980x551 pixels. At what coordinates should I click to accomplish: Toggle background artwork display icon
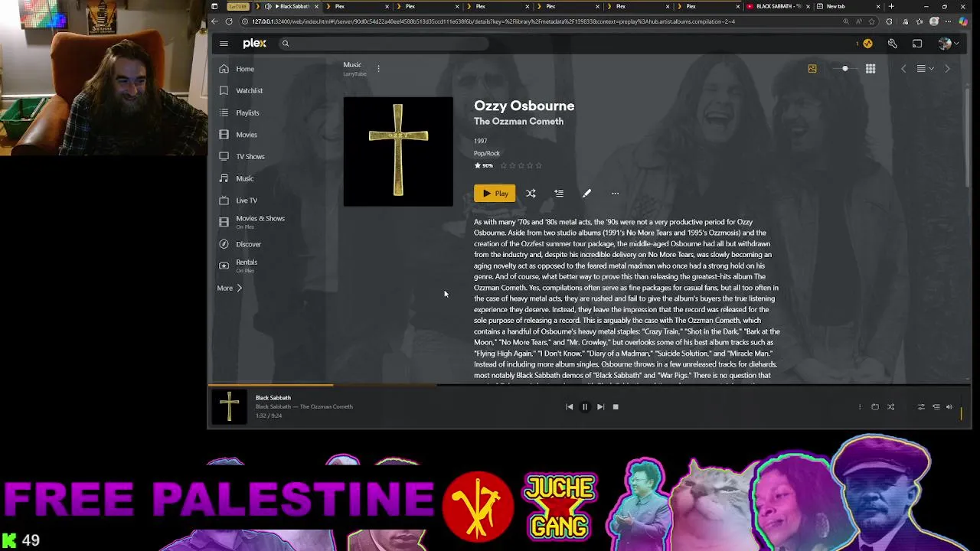point(812,69)
